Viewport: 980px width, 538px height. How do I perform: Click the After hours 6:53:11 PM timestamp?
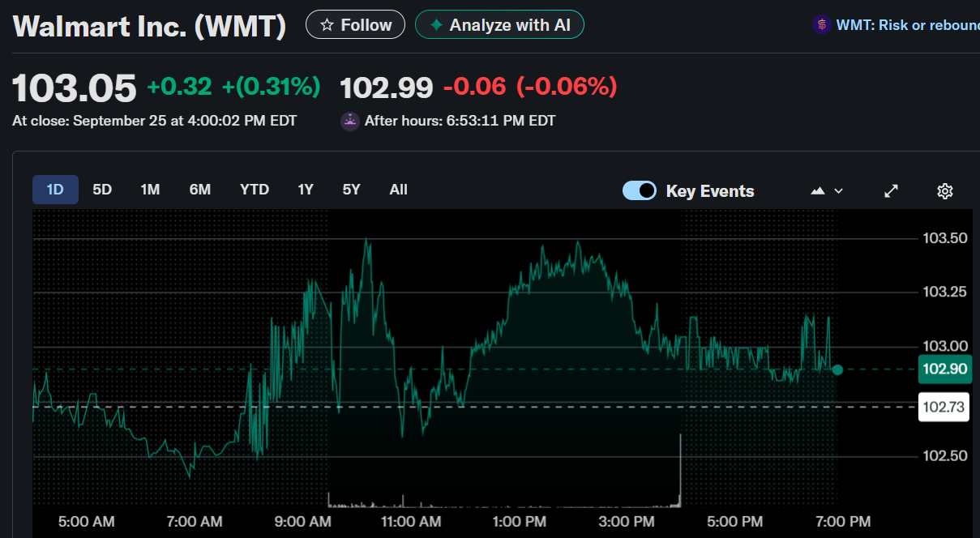pos(460,122)
